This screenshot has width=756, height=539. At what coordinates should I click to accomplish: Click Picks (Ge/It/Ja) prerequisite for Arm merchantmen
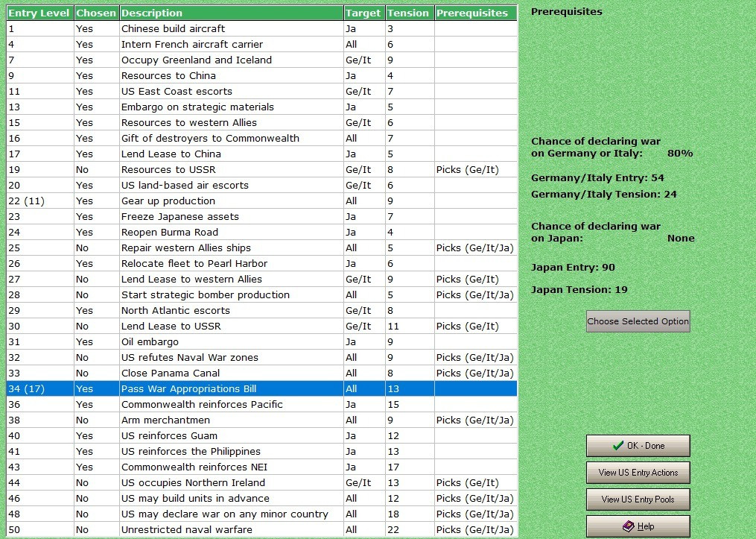click(475, 420)
